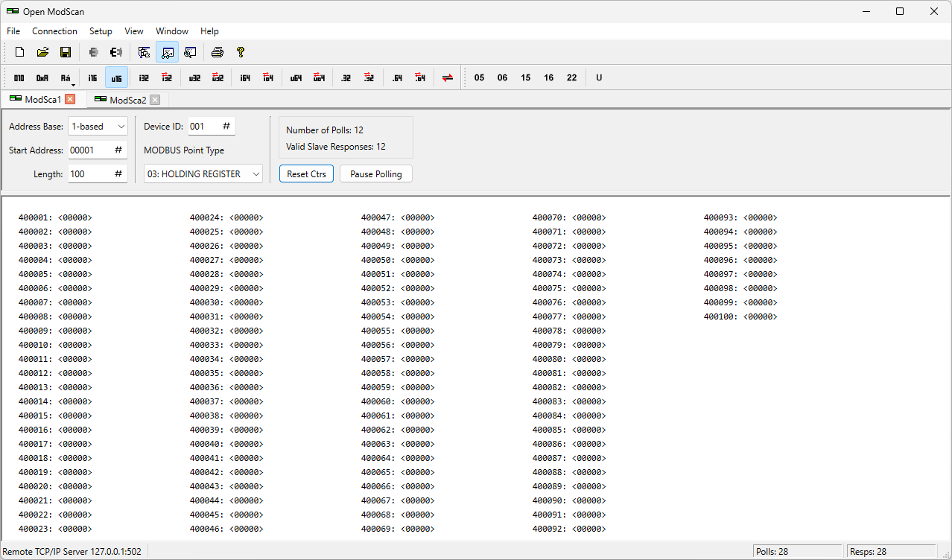Select hexadecimal display format 0xA
Viewport: 952px width, 560px height.
coord(42,77)
